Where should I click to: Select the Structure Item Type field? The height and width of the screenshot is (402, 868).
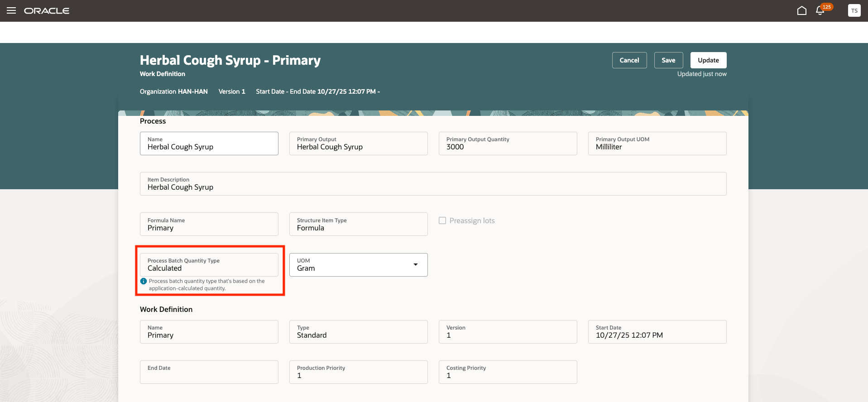point(359,224)
